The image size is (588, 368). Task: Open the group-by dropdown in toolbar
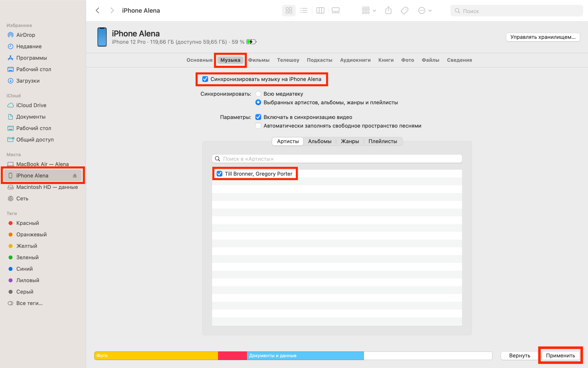tap(369, 11)
